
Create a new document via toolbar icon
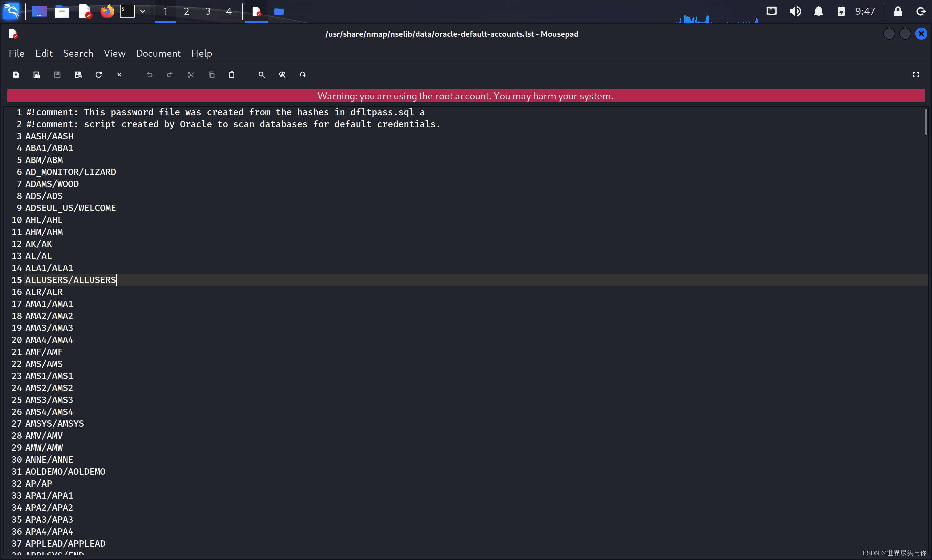click(x=16, y=75)
